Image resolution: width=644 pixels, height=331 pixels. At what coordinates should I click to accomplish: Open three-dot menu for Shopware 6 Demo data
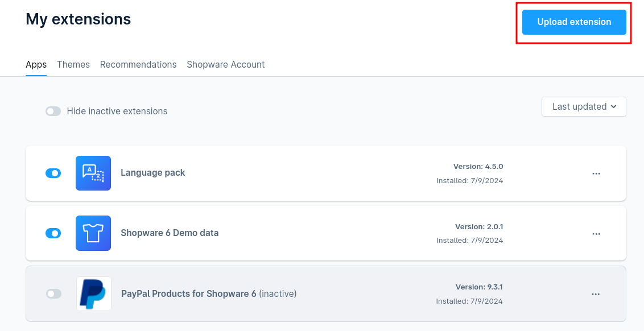click(596, 234)
